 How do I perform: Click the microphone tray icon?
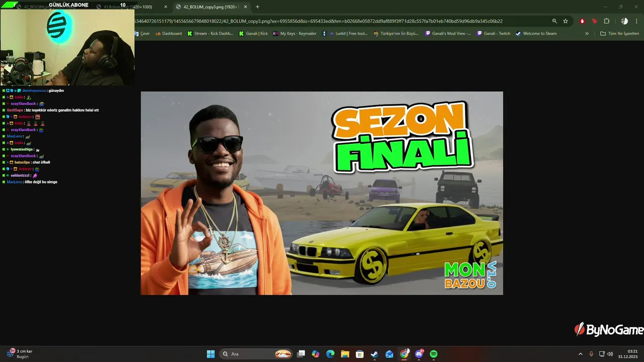591,354
